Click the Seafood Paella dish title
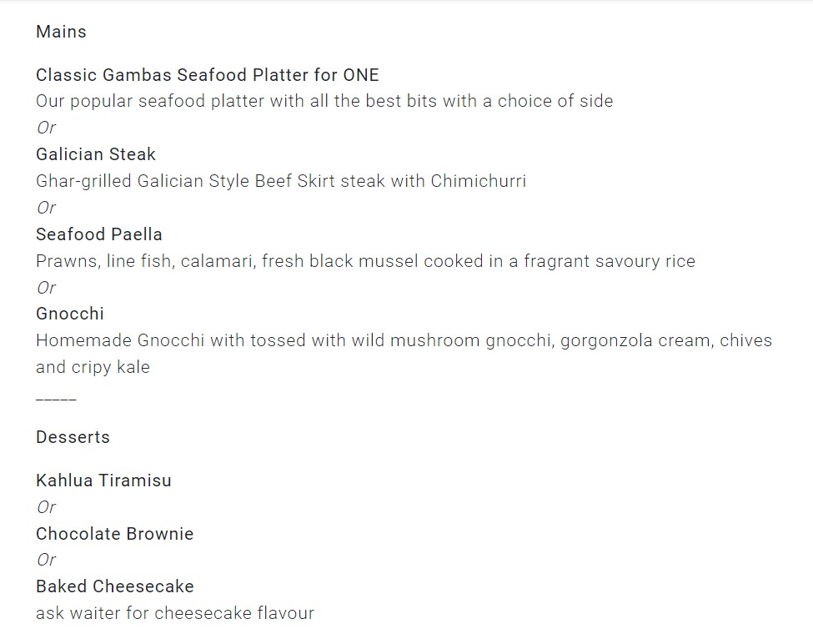This screenshot has height=644, width=813. 98,234
